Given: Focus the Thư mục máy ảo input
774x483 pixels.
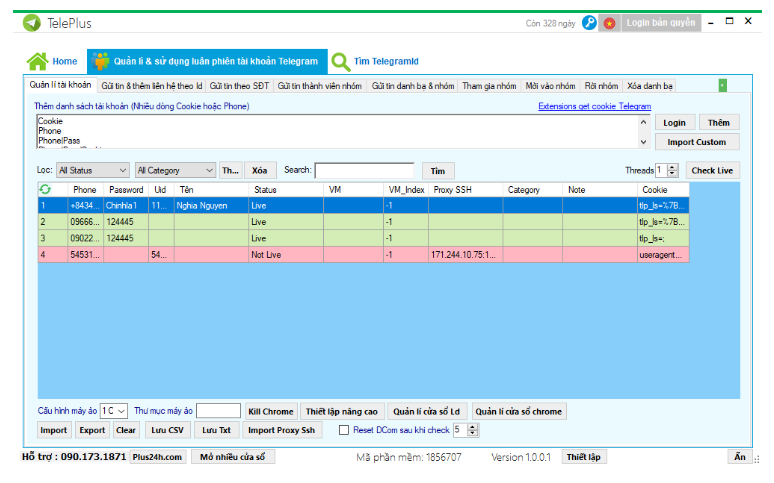Looking at the screenshot, I should click(218, 411).
